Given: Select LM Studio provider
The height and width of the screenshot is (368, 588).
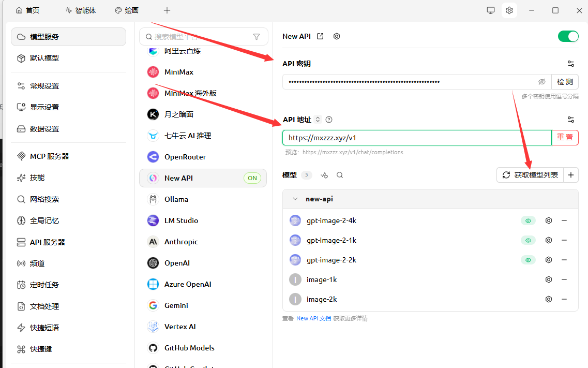Looking at the screenshot, I should point(203,220).
